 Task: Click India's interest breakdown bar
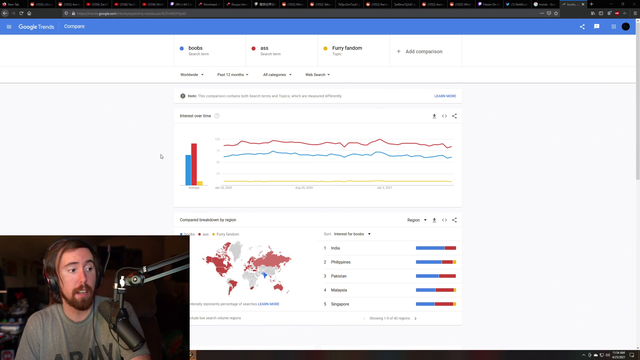click(x=436, y=248)
